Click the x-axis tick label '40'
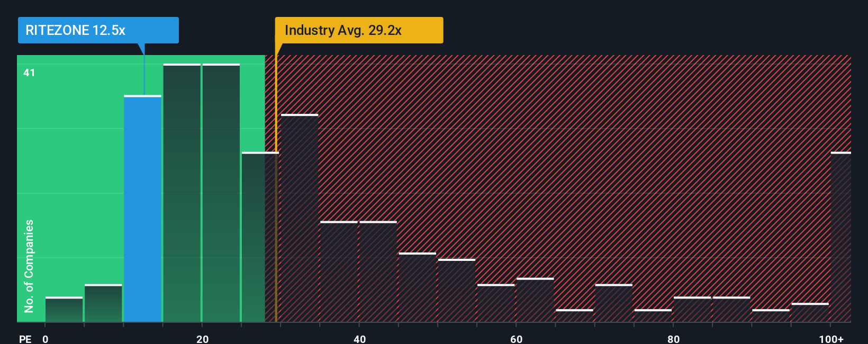This screenshot has height=344, width=868. point(359,339)
